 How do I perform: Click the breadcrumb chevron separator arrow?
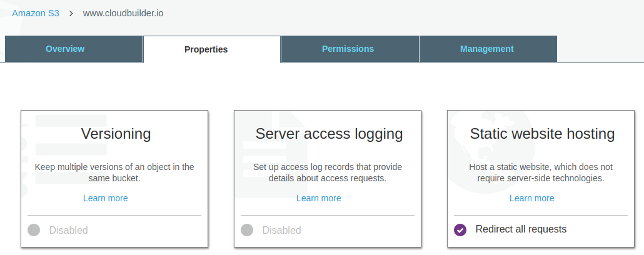click(71, 13)
